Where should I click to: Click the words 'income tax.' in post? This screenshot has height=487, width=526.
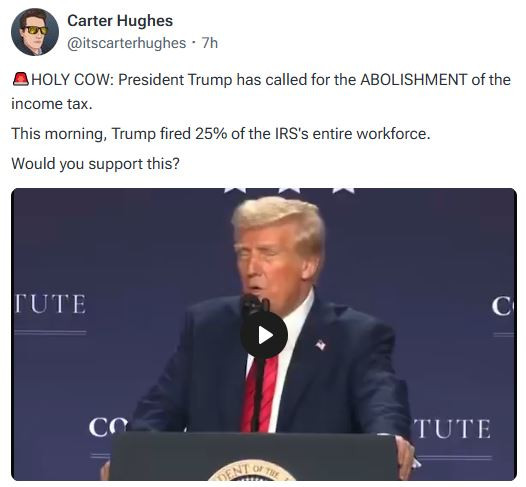pyautogui.click(x=52, y=104)
